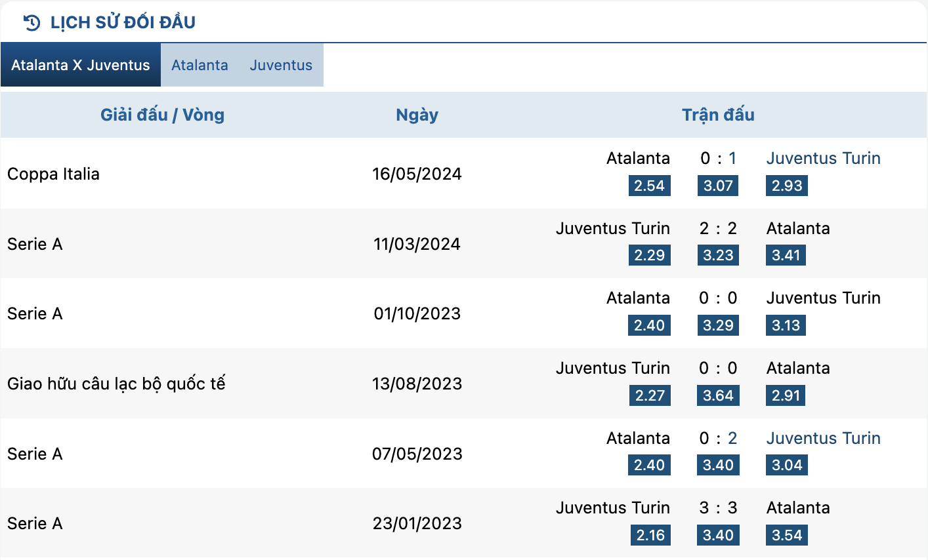Viewport: 928px width, 560px height.
Task: Click the Ngày column header
Action: click(x=417, y=115)
